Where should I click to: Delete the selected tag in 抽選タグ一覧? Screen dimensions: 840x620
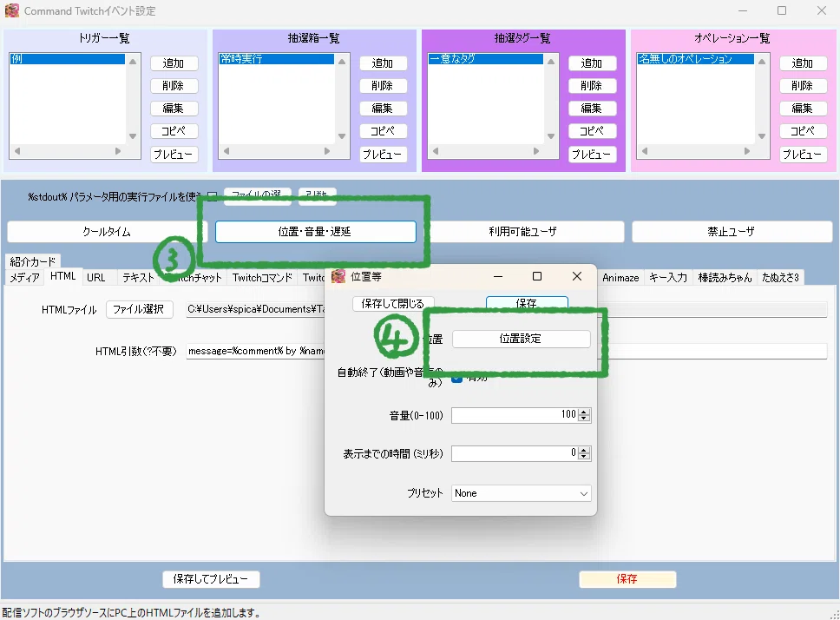click(592, 86)
